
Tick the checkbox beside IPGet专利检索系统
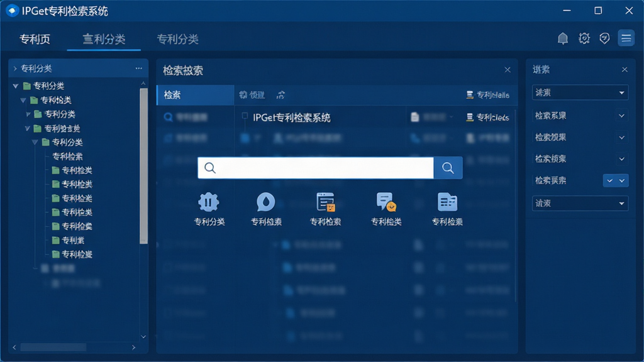click(245, 116)
